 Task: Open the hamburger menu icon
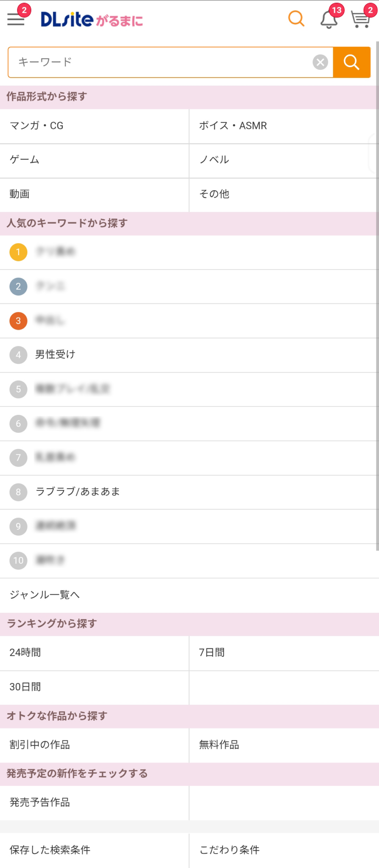(x=16, y=19)
